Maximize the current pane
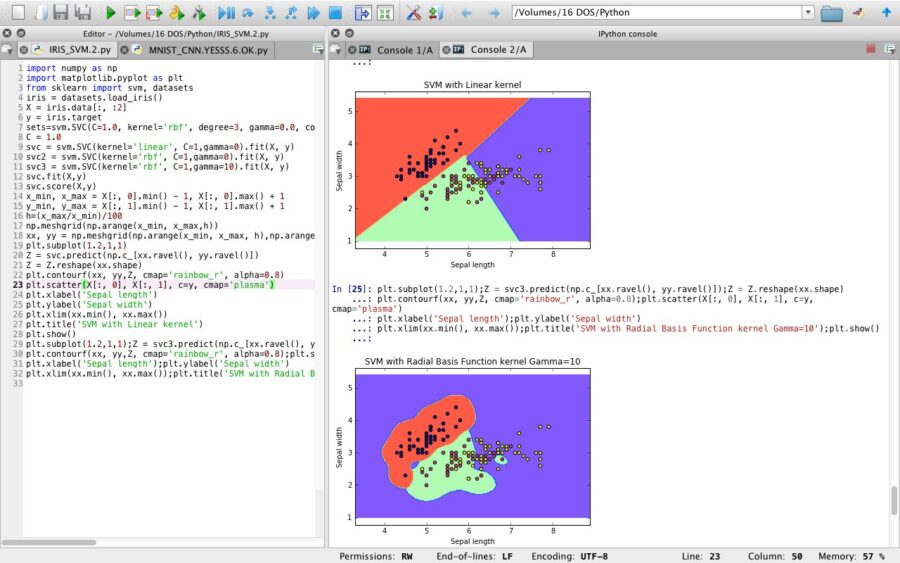 pos(363,12)
